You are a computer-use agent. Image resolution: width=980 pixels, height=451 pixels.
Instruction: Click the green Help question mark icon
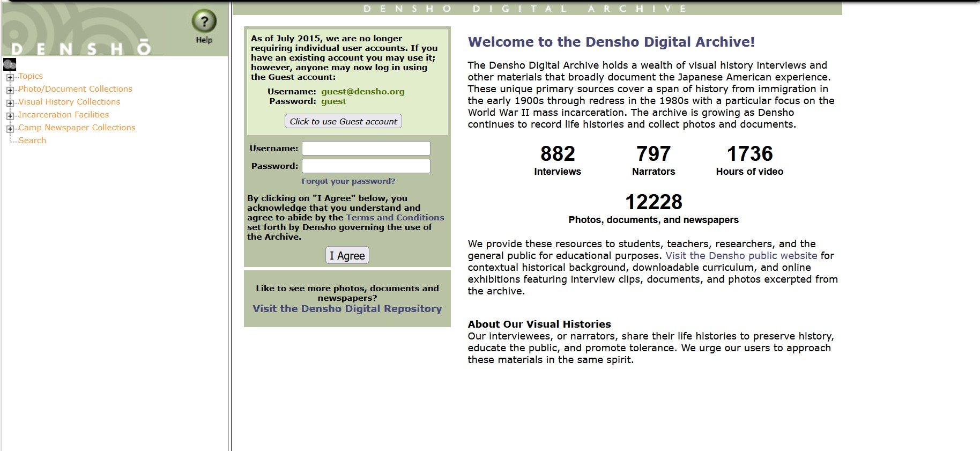tap(204, 22)
